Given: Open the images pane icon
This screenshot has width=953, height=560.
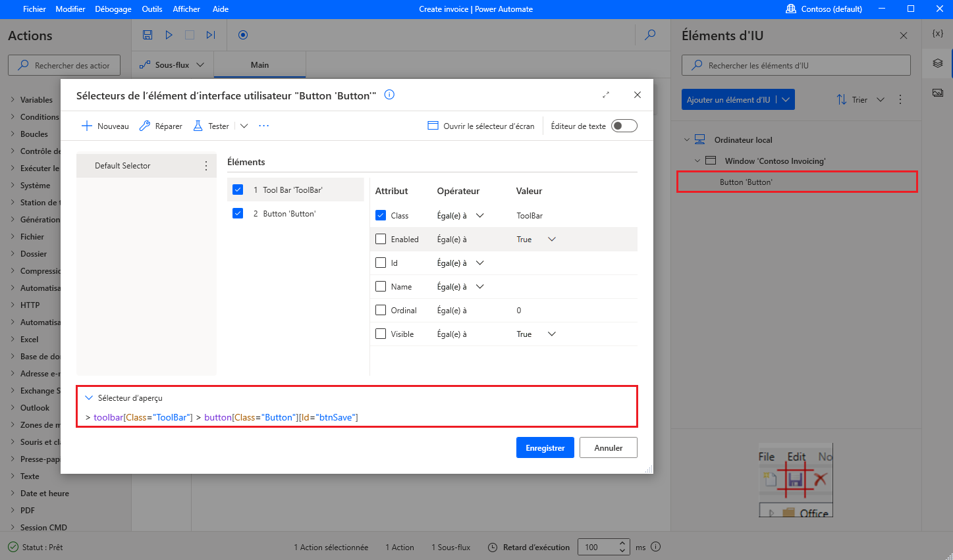Looking at the screenshot, I should (x=938, y=93).
